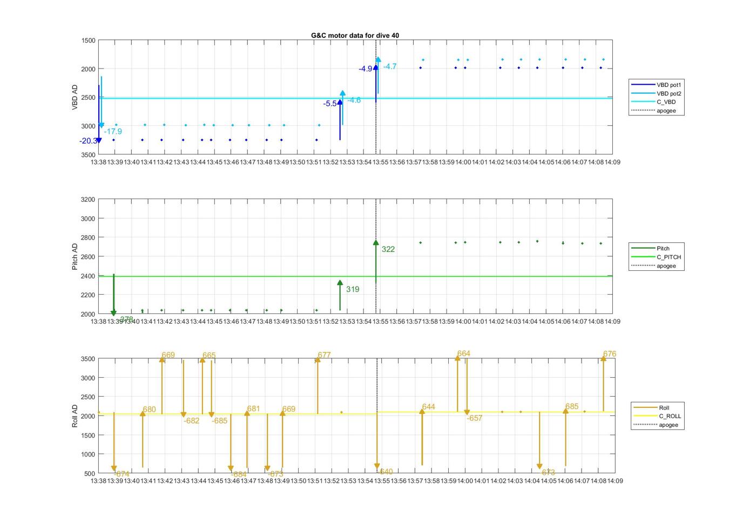The image size is (756, 532).
Task: Click the '-17.9' VBD pot2 annotation
Action: tap(113, 132)
